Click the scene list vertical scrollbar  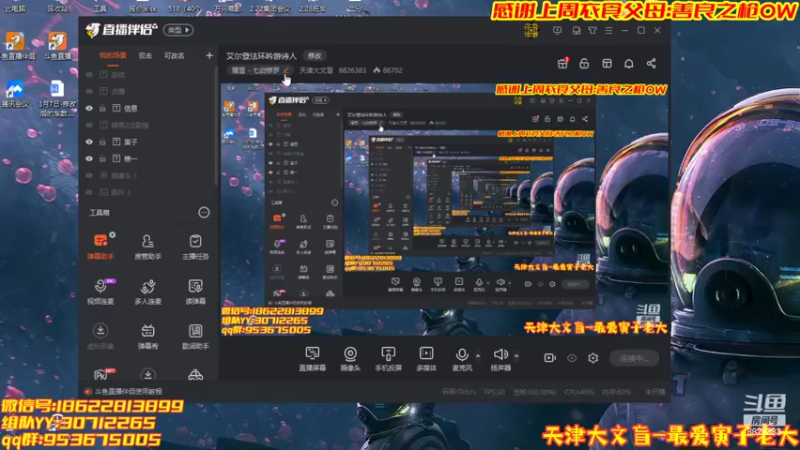click(216, 128)
